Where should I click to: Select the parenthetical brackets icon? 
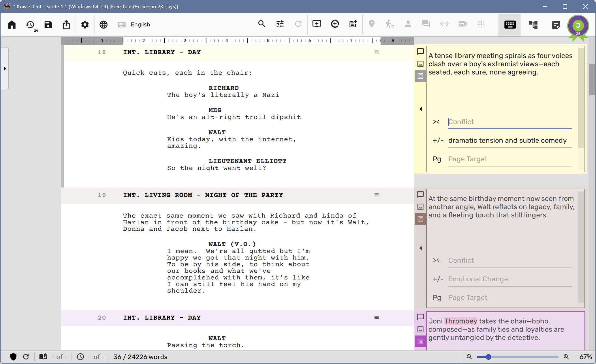444,24
